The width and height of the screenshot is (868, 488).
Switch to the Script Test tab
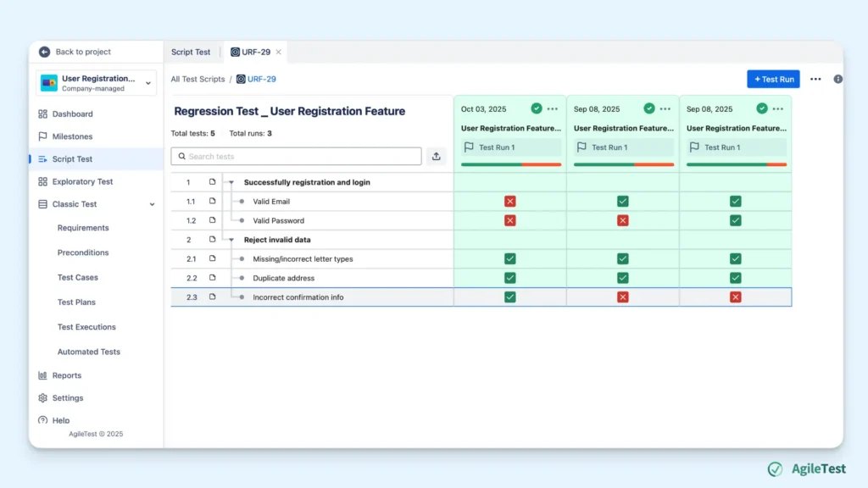[191, 52]
